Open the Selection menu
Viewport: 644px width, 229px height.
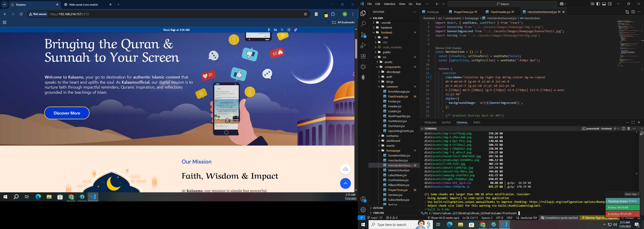click(x=390, y=4)
